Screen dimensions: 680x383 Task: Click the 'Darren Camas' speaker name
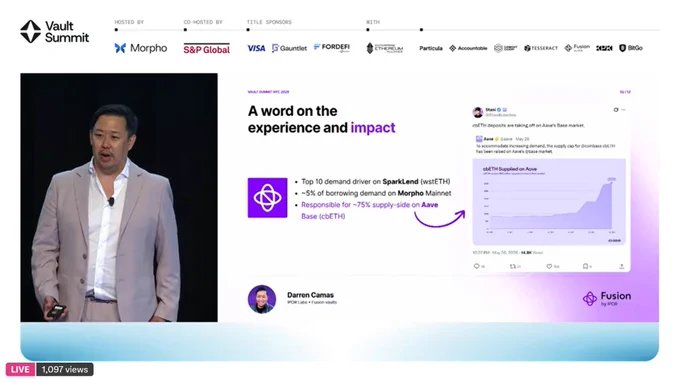(x=310, y=295)
